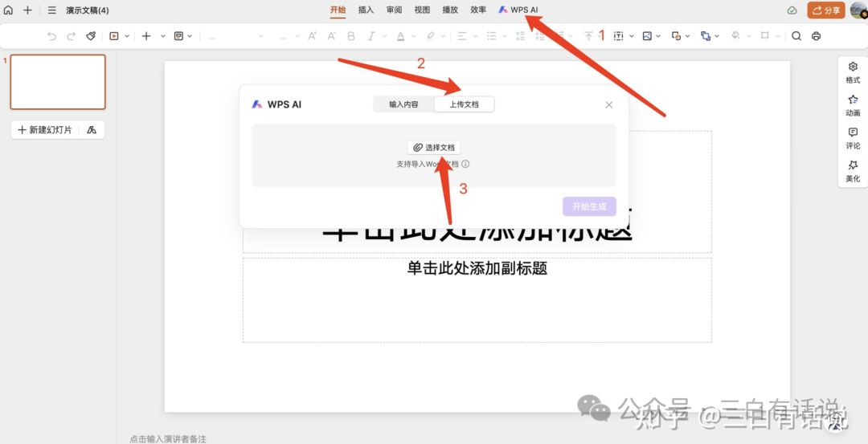This screenshot has height=444, width=868.
Task: Decrease font size with the smaller A icon
Action: point(332,36)
